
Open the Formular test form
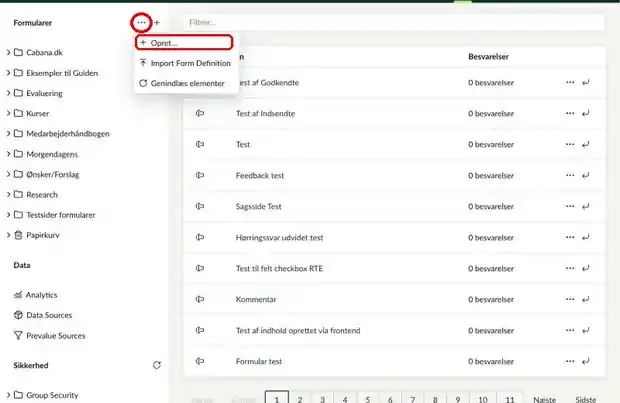click(259, 361)
